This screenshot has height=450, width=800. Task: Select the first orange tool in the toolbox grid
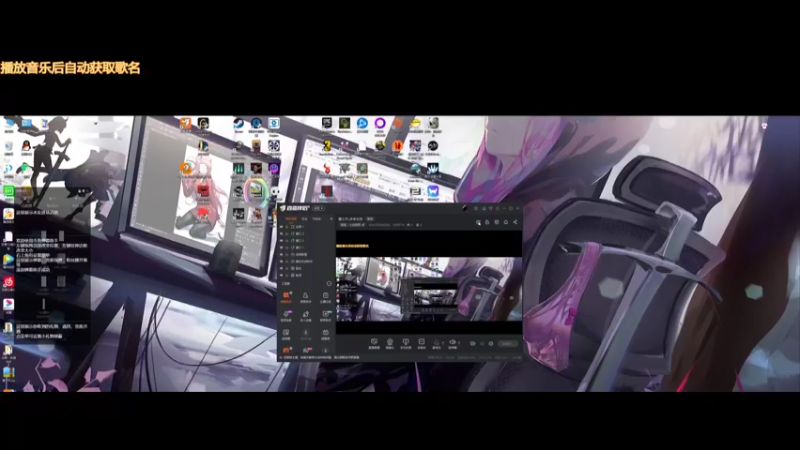point(286,297)
